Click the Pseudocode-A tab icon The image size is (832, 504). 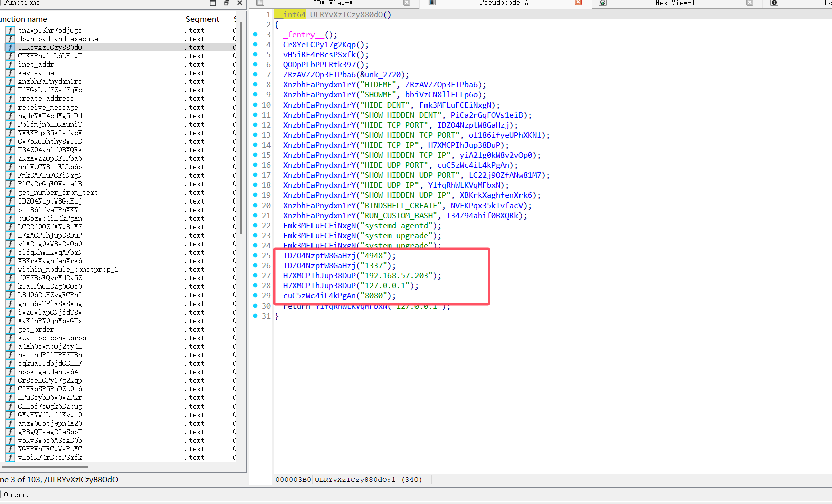[432, 3]
